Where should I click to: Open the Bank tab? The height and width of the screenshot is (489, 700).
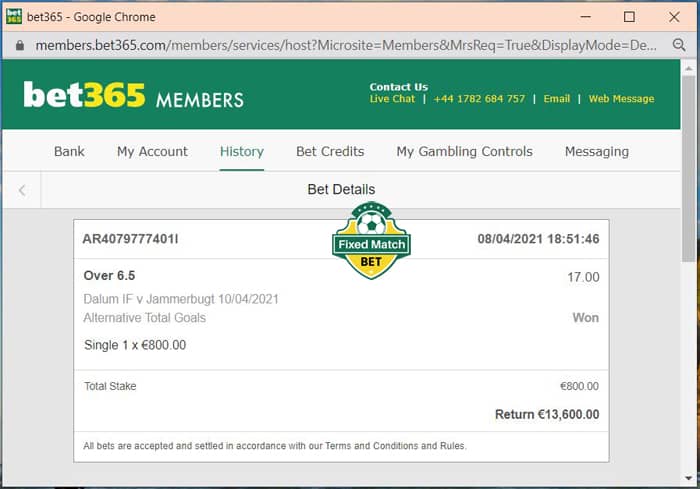coord(69,151)
